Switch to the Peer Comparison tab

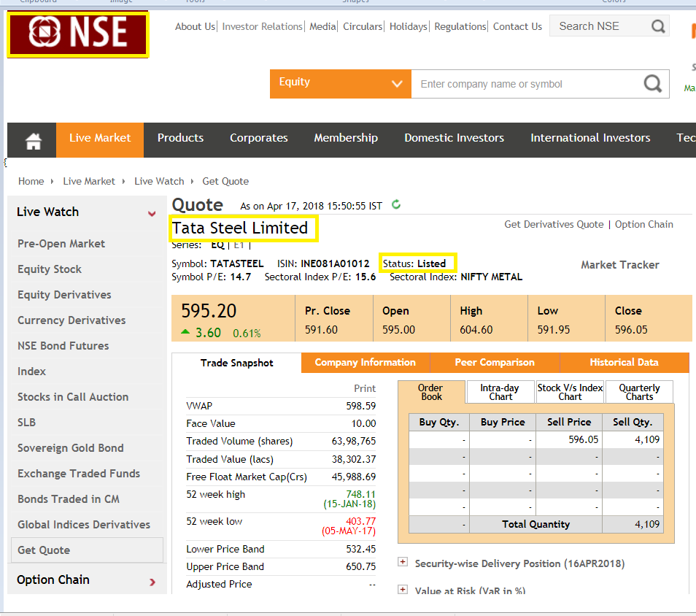(495, 363)
